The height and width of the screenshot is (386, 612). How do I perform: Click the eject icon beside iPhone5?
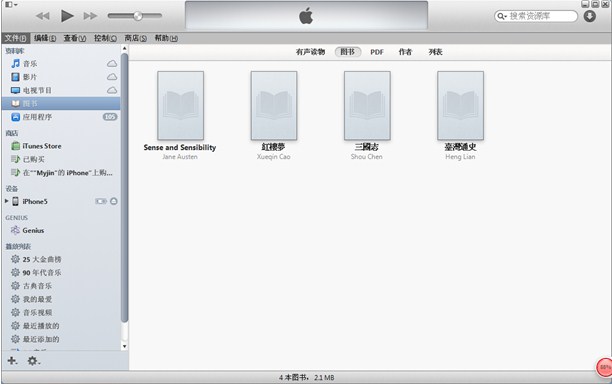[114, 201]
